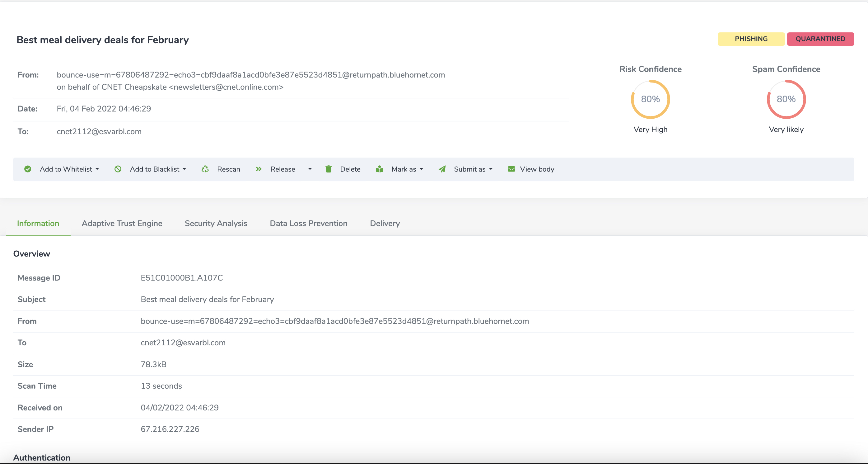Switch to the Security Analysis tab

click(x=216, y=223)
